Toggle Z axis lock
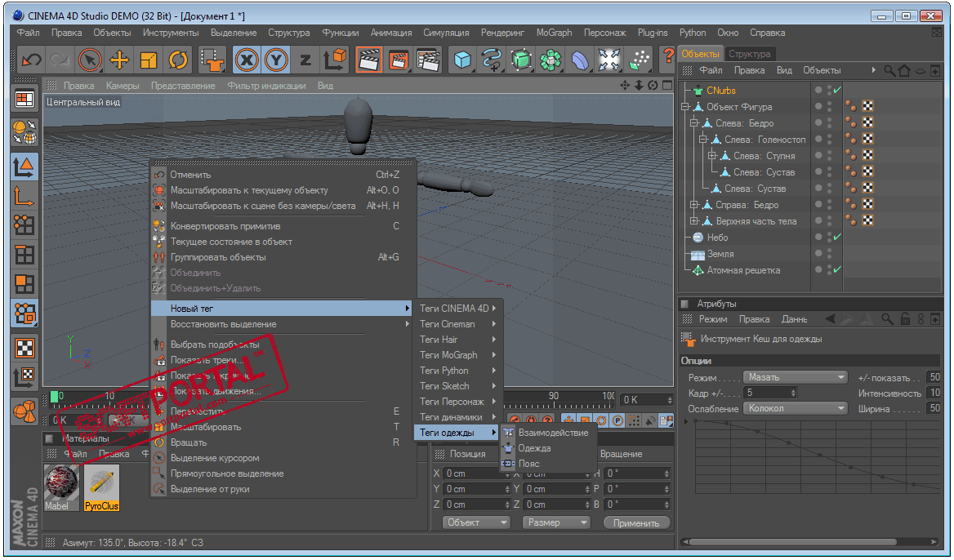 305,60
